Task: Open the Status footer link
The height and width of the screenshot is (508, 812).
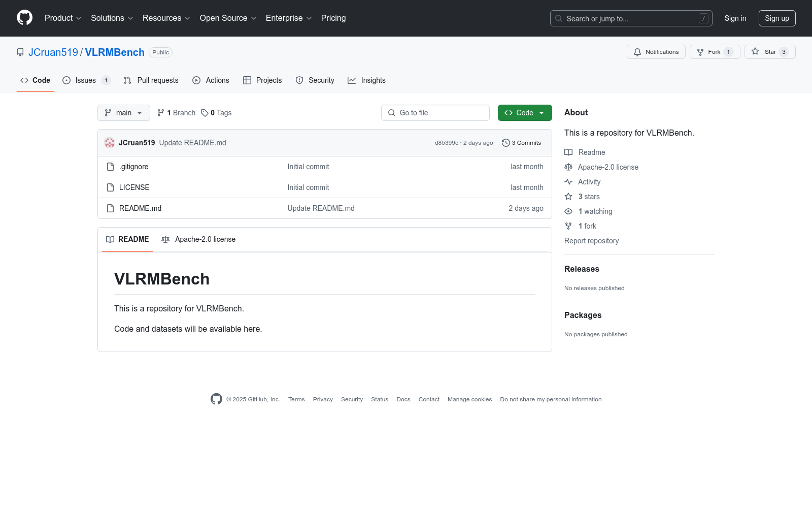Action: pos(380,399)
